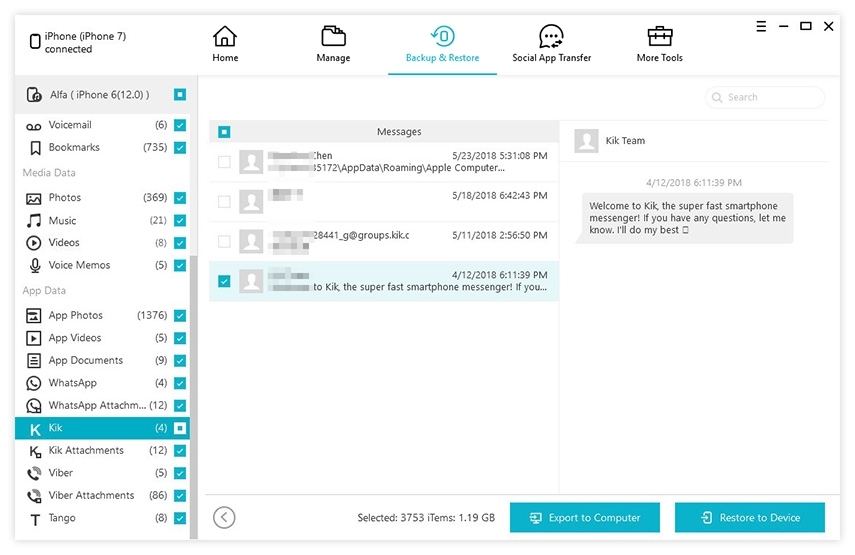This screenshot has height=555, width=855.
Task: Click the Music note icon
Action: (x=34, y=221)
